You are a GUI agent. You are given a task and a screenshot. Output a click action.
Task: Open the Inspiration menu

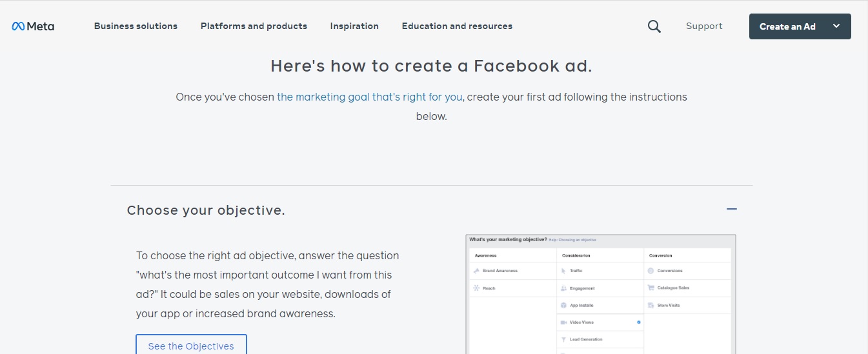pyautogui.click(x=354, y=26)
